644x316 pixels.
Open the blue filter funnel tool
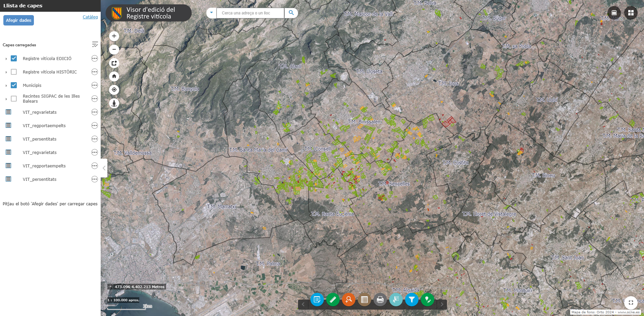pyautogui.click(x=411, y=300)
